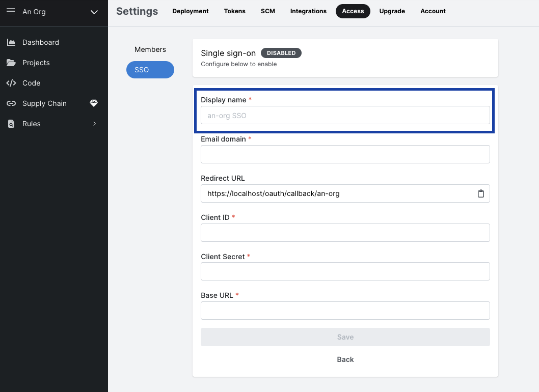Select the Supply Chain link icon
539x392 pixels.
[11, 103]
